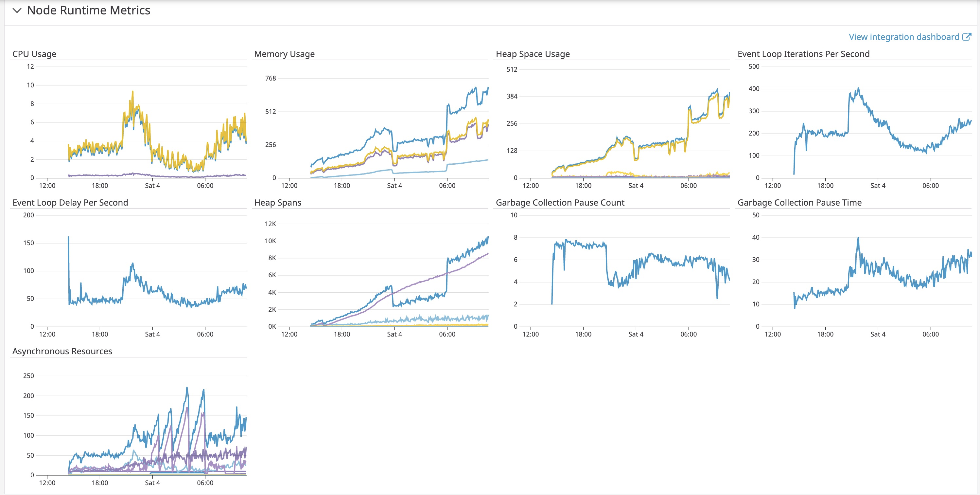Click the Memory Usage panel title
980x495 pixels.
(284, 54)
